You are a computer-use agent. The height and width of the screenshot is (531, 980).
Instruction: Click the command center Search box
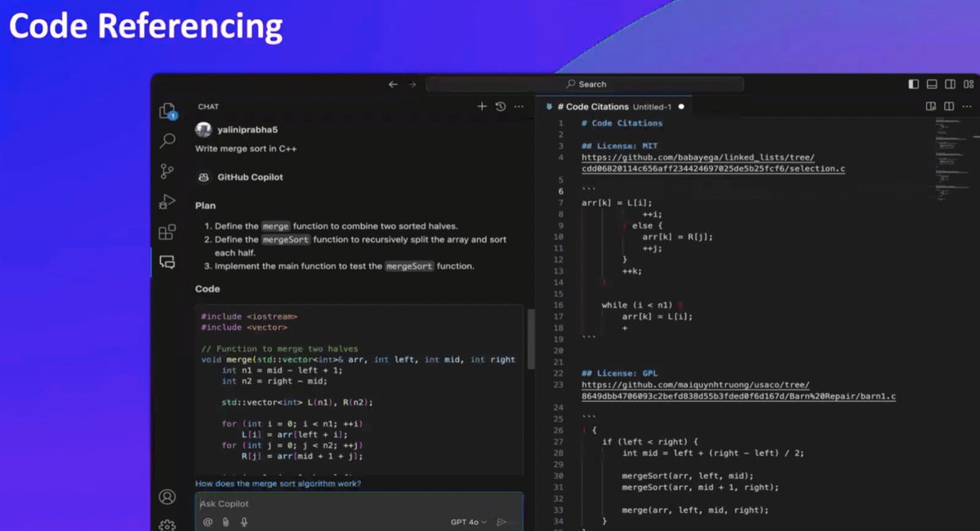tap(585, 84)
